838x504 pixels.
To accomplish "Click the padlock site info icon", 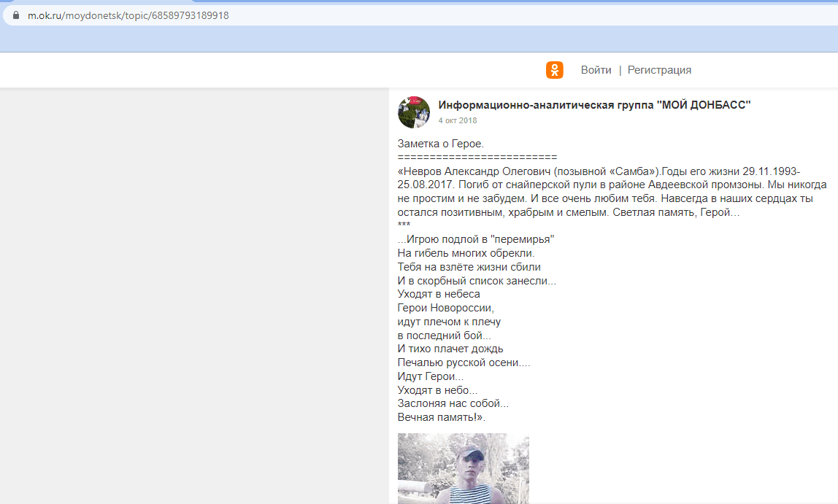I will [x=16, y=15].
